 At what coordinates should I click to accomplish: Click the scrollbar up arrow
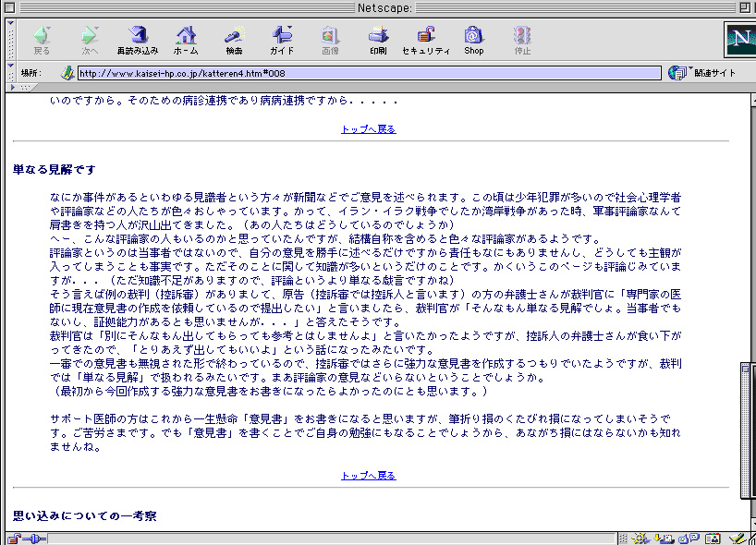pyautogui.click(x=753, y=100)
